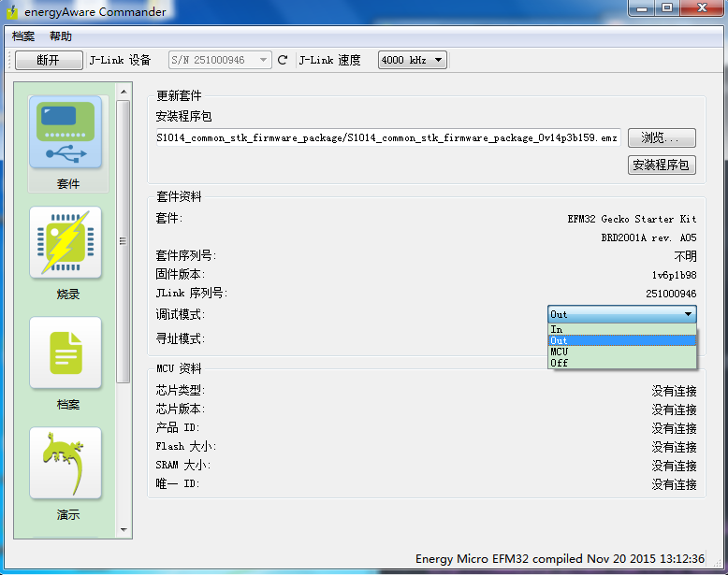This screenshot has width=728, height=575.
Task: Click the 唯一 ID 没有连接 value
Action: (674, 484)
